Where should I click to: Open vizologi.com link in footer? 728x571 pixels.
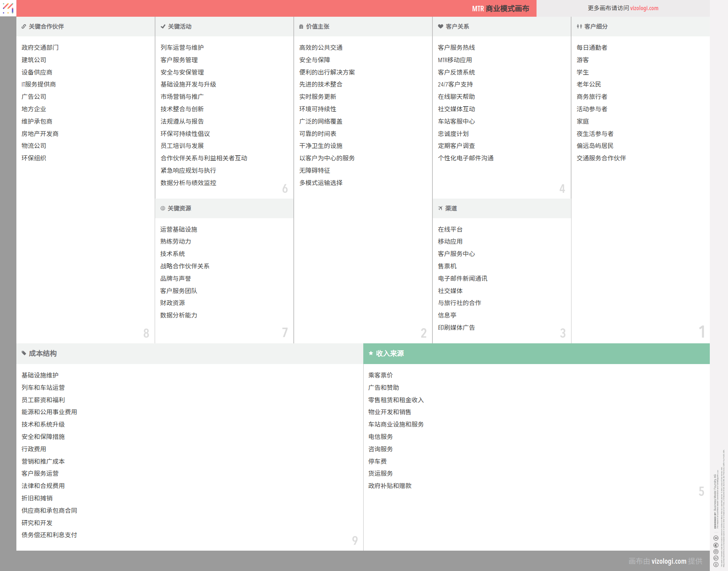point(669,561)
